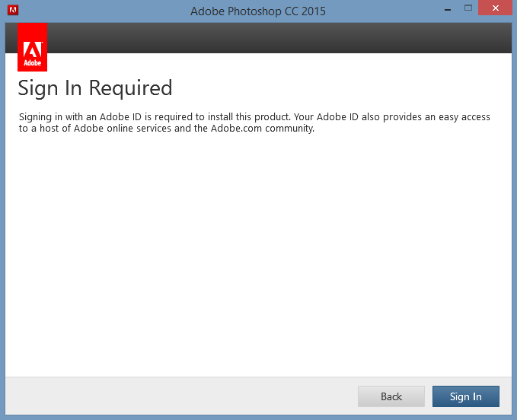517x420 pixels.
Task: Click the phrase online services in the description
Action: point(139,128)
